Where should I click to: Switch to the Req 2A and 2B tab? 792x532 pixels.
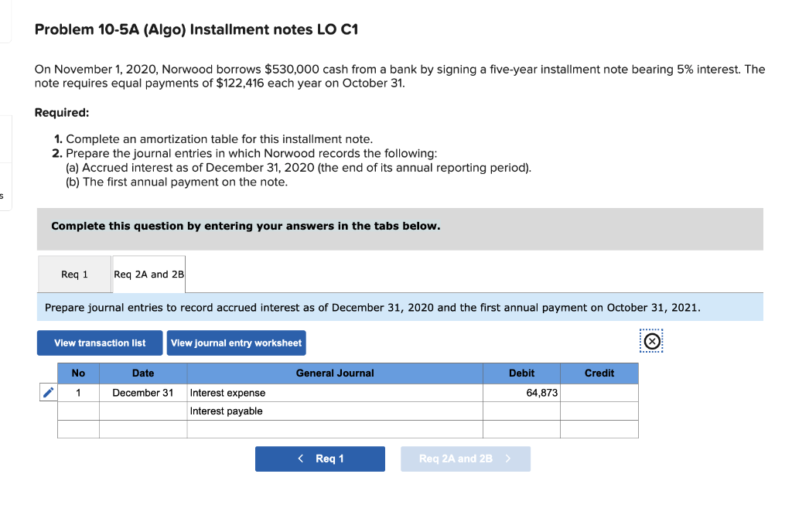(148, 274)
